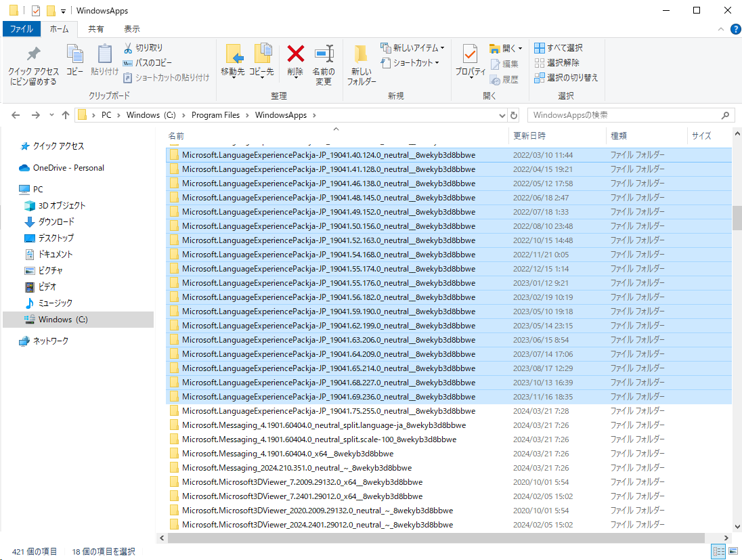Click the search magnifier icon

(725, 115)
